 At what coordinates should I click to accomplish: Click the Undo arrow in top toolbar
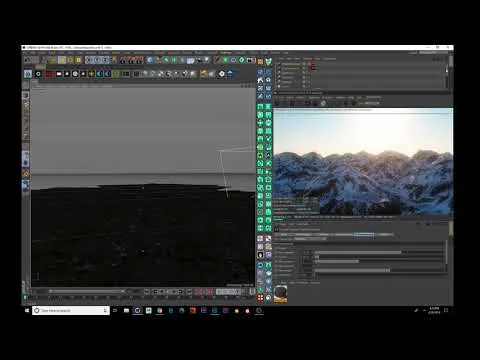pos(28,60)
